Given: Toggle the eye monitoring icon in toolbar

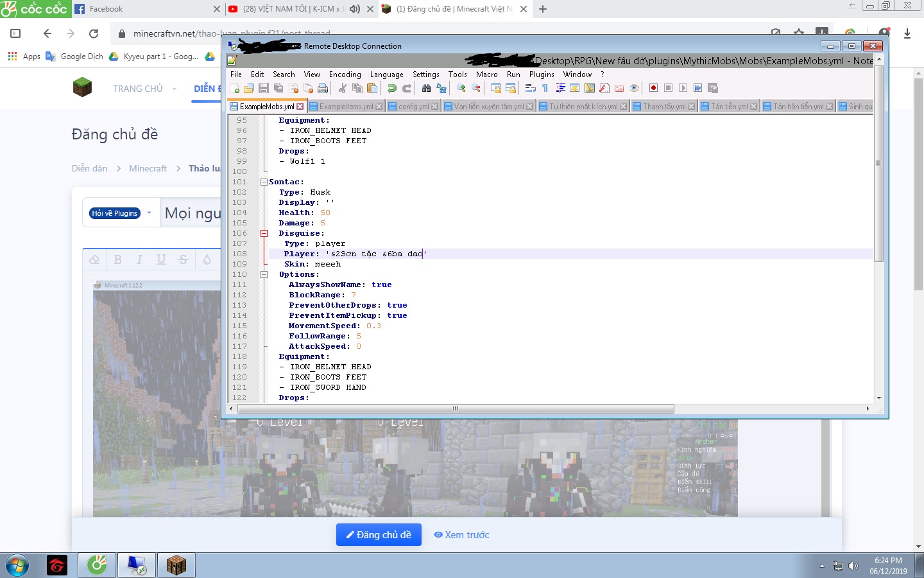Looking at the screenshot, I should tap(634, 88).
